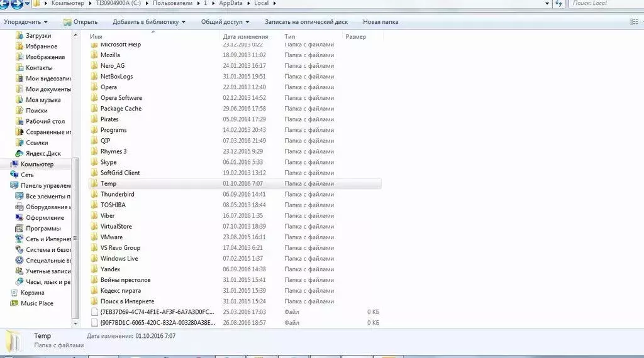Click the Back navigation arrow button
Image resolution: width=644 pixels, height=358 pixels.
pyautogui.click(x=4, y=4)
